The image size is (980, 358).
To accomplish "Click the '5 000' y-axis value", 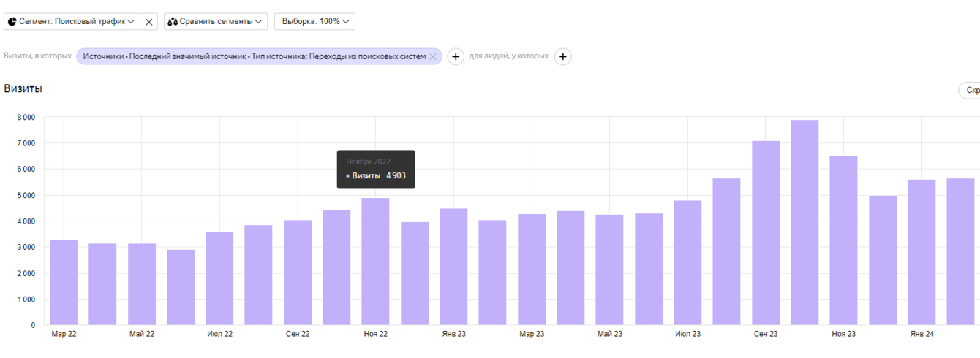I will pos(25,195).
